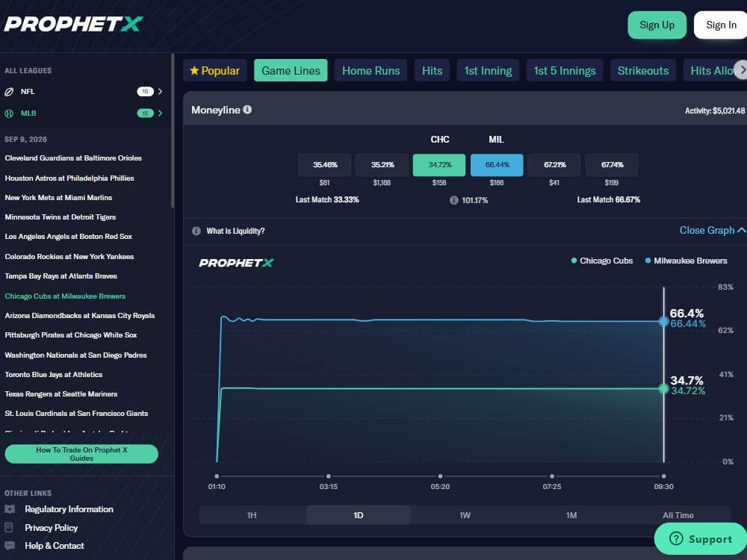Open the Hits tab
This screenshot has height=560, width=747.
432,70
